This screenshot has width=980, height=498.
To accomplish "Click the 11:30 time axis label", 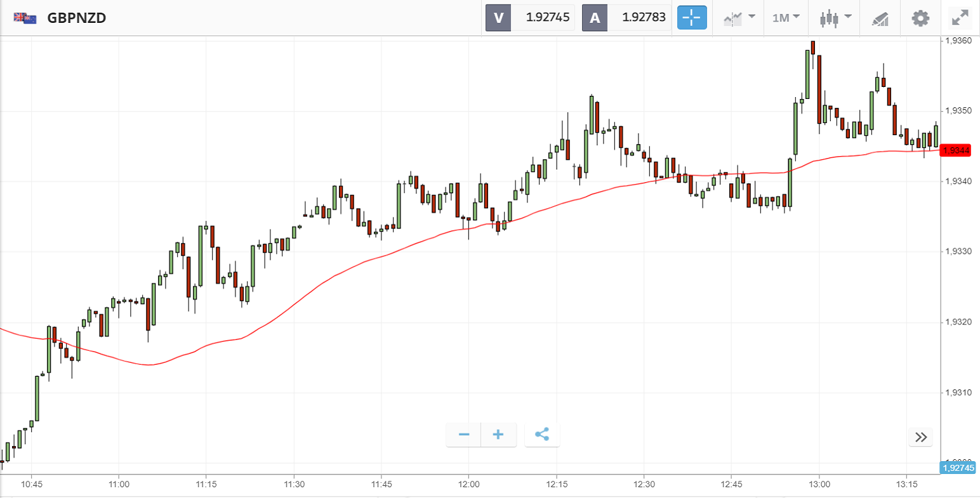I will [294, 485].
